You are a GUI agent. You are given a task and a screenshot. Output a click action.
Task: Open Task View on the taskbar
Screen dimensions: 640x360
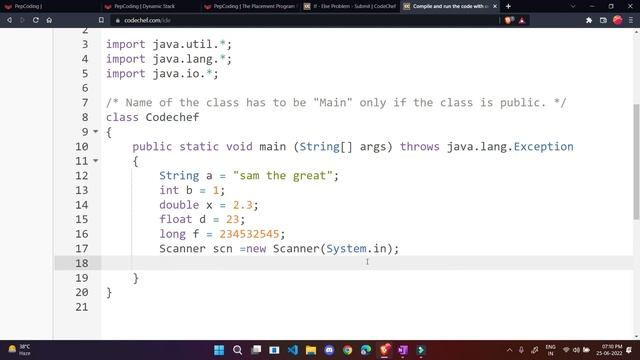256,350
